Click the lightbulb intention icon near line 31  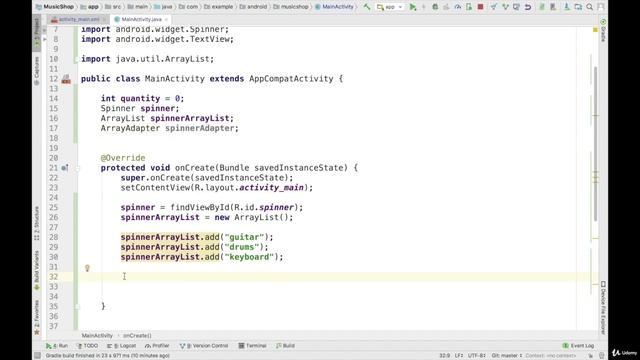(x=87, y=268)
